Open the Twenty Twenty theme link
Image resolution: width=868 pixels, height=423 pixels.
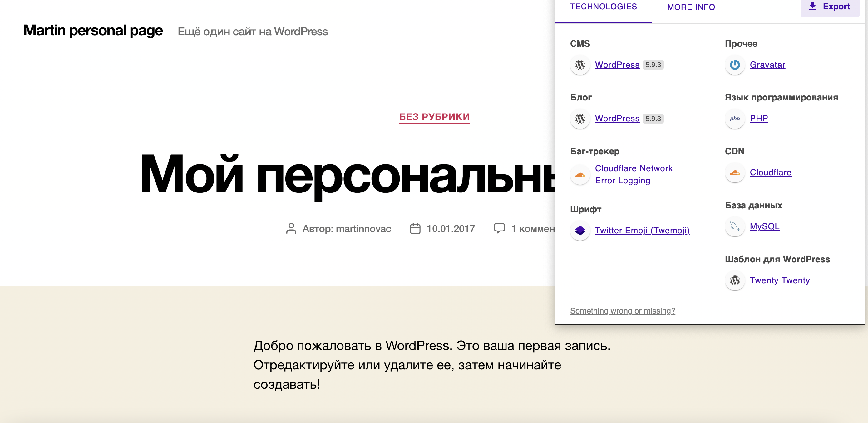click(x=779, y=280)
